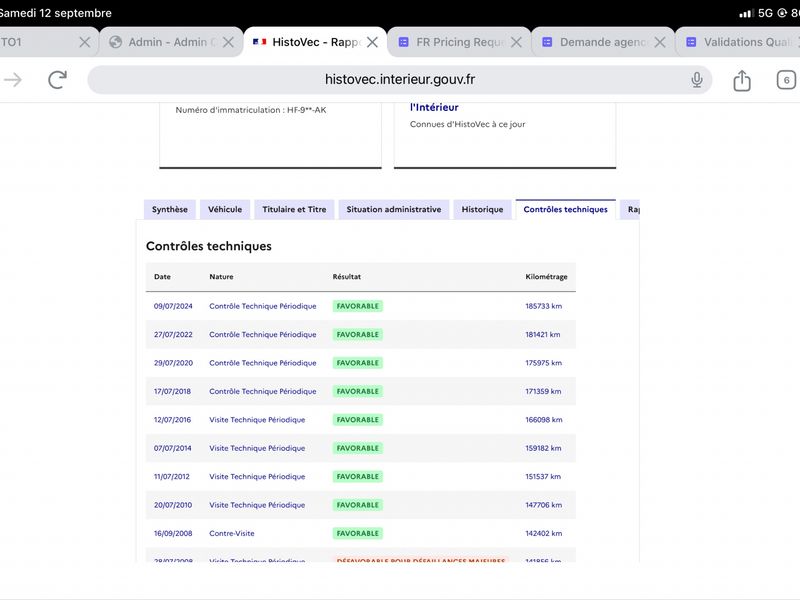Select the Contrôles techniques tab

[565, 209]
